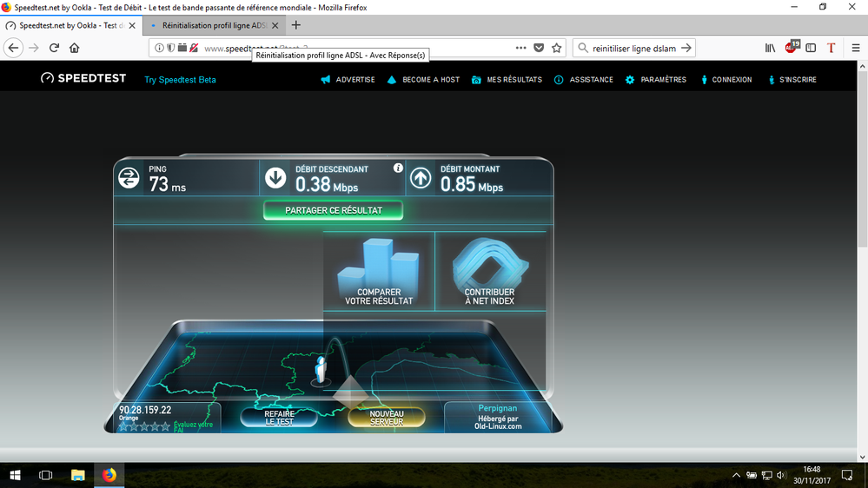Screen dimensions: 868x488
Task: Click the IP address 90.28.159.22
Action: (x=145, y=410)
